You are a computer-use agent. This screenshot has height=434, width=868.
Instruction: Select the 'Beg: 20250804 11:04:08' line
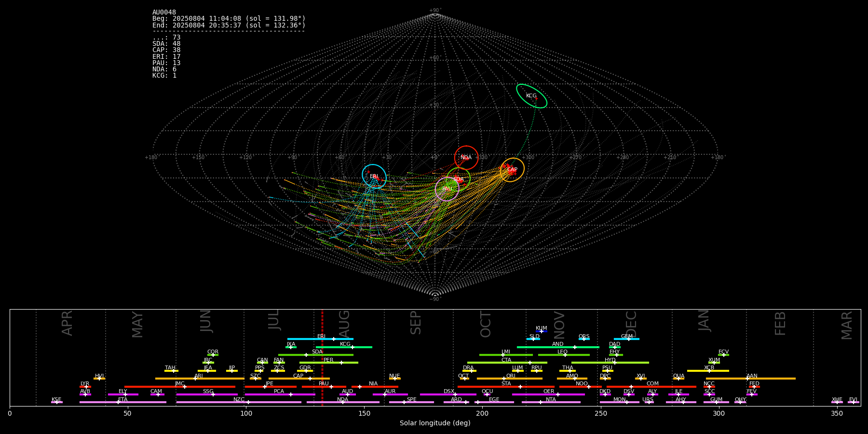coord(229,19)
